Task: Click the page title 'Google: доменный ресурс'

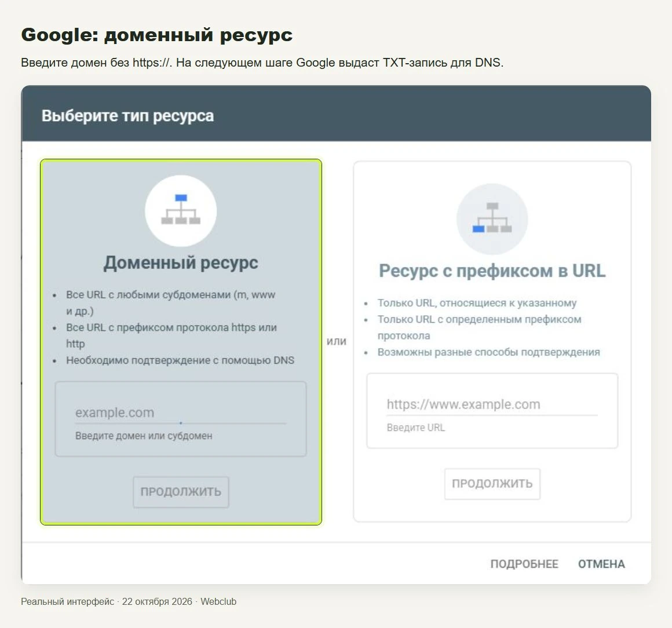Action: pyautogui.click(x=157, y=35)
